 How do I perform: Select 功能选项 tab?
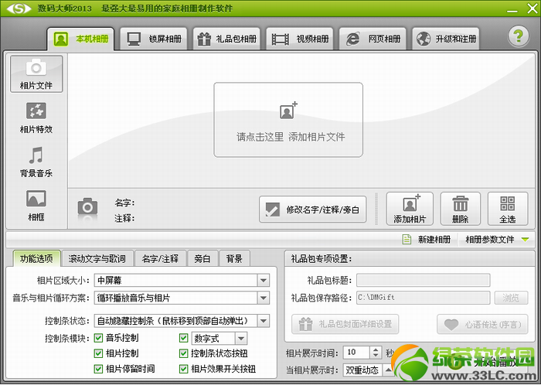point(36,258)
